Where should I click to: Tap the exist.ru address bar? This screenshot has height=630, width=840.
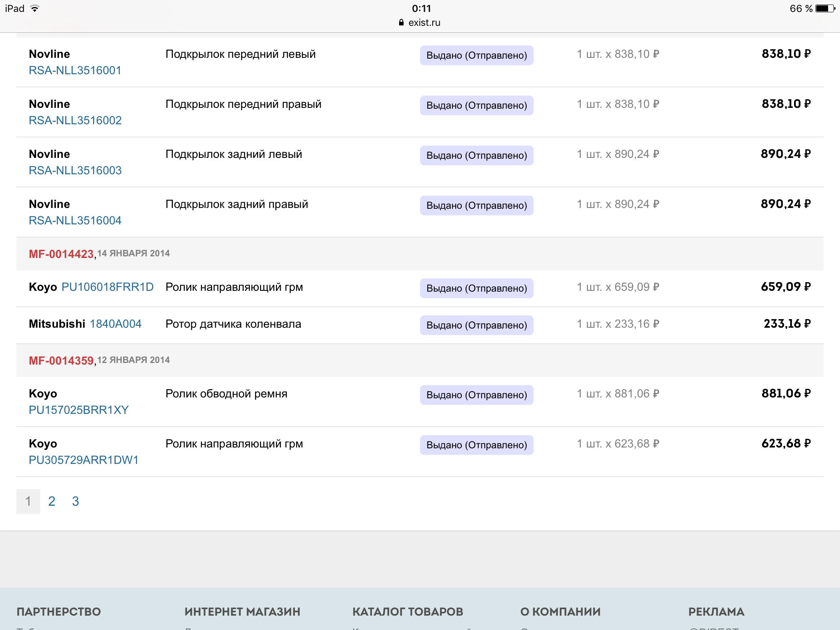424,23
